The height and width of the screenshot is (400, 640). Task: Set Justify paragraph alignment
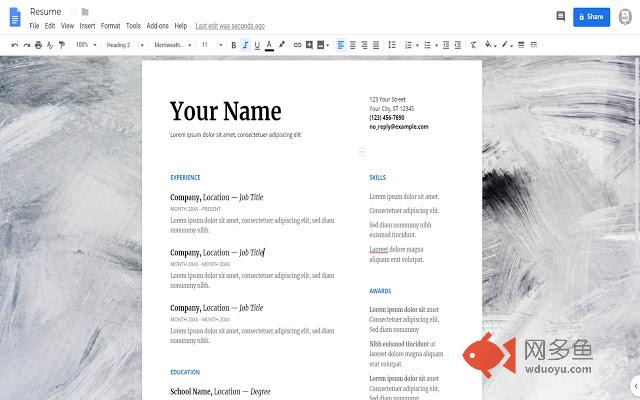coord(376,45)
